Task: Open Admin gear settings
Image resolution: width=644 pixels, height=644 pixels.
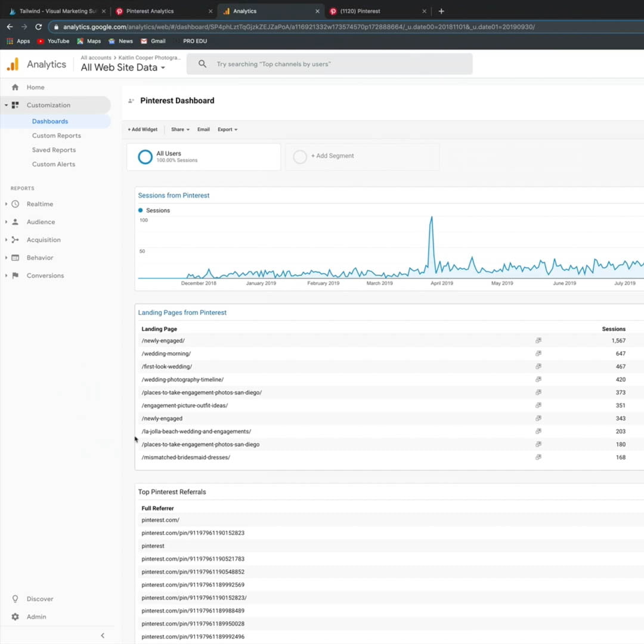Action: (16, 617)
